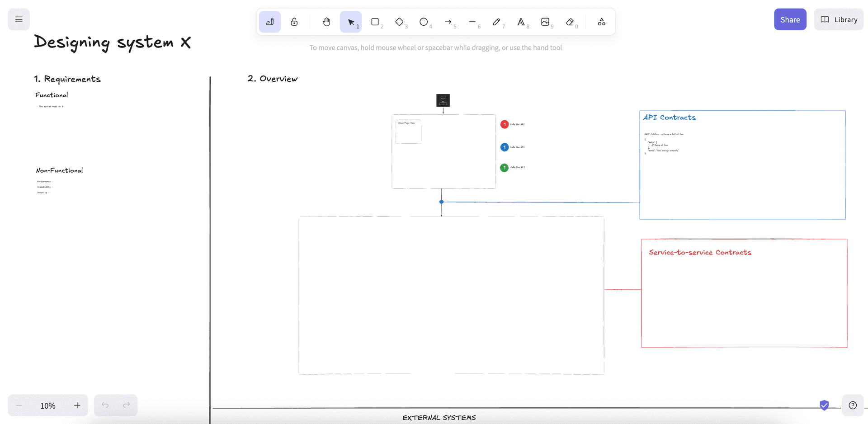
Task: Open the more shapes tools menu
Action: point(602,22)
